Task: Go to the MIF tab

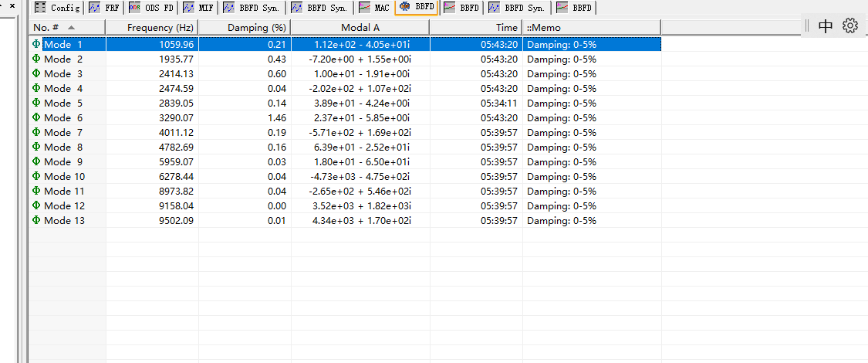Action: tap(198, 8)
